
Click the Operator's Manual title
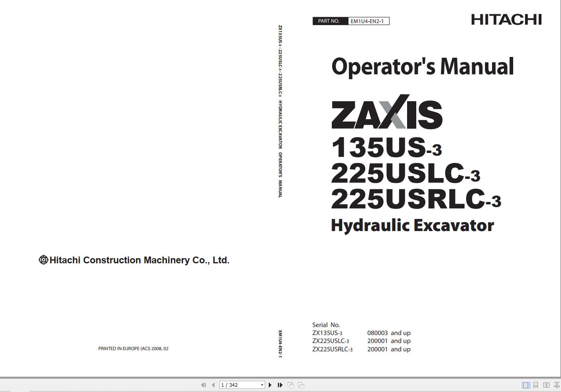click(423, 67)
